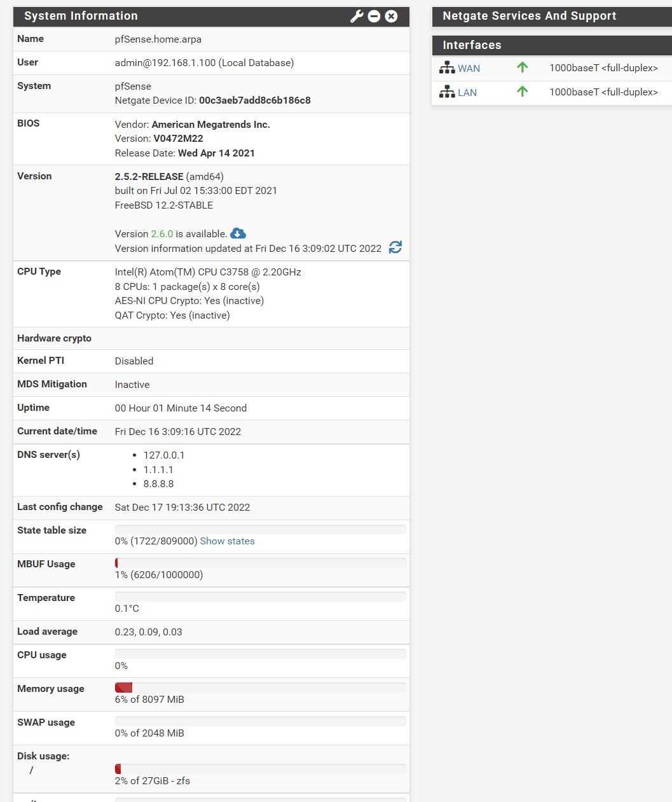Select 2.5.2-RELEASE version text
672x802 pixels.
(149, 177)
